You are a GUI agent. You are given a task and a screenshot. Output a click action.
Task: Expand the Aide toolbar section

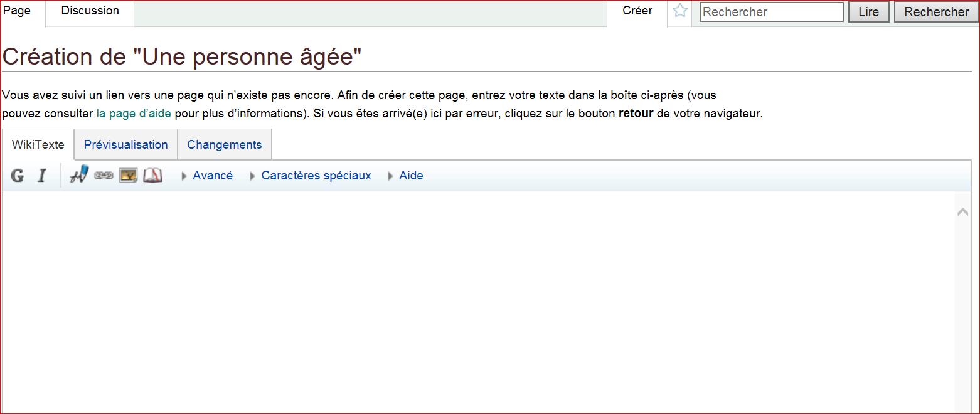[410, 176]
